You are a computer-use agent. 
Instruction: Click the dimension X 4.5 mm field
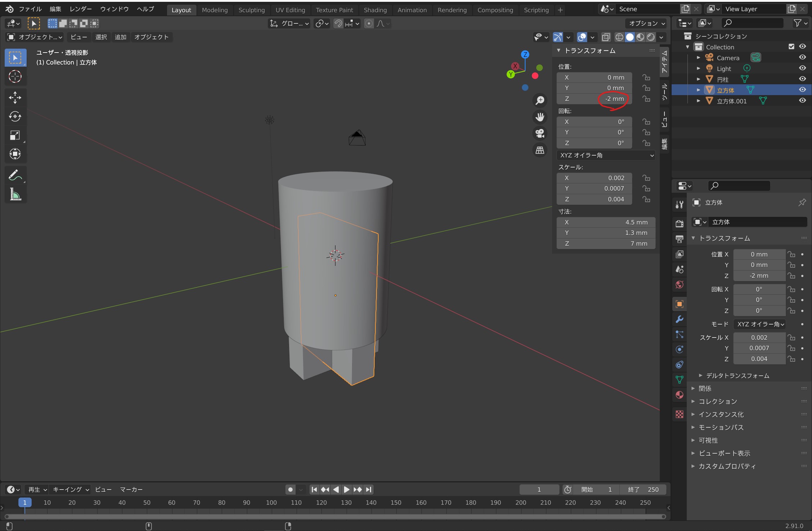click(x=606, y=222)
